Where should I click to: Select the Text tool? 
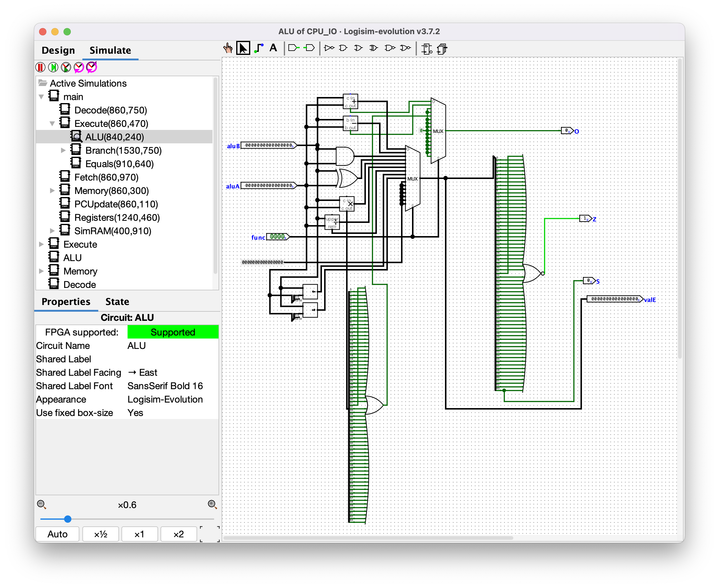[273, 48]
